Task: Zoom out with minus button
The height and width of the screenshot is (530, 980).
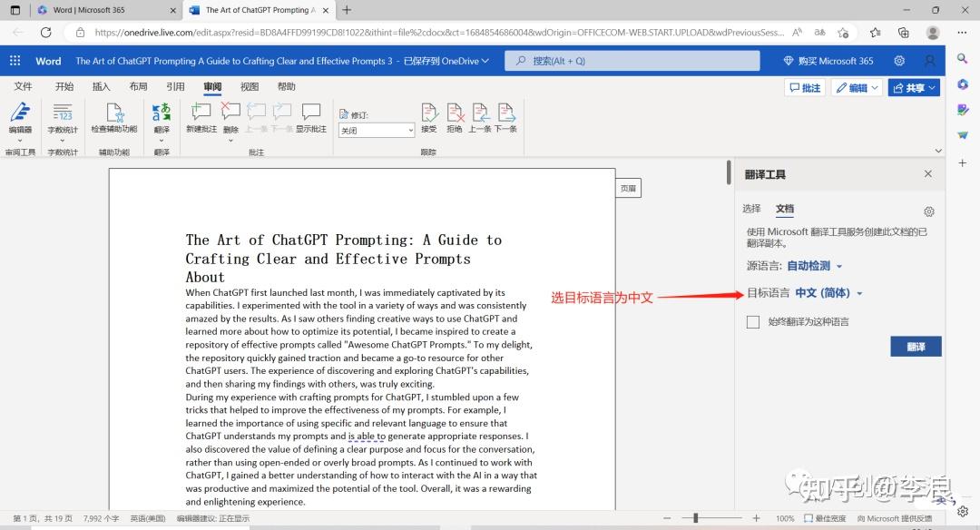Action: pos(667,518)
